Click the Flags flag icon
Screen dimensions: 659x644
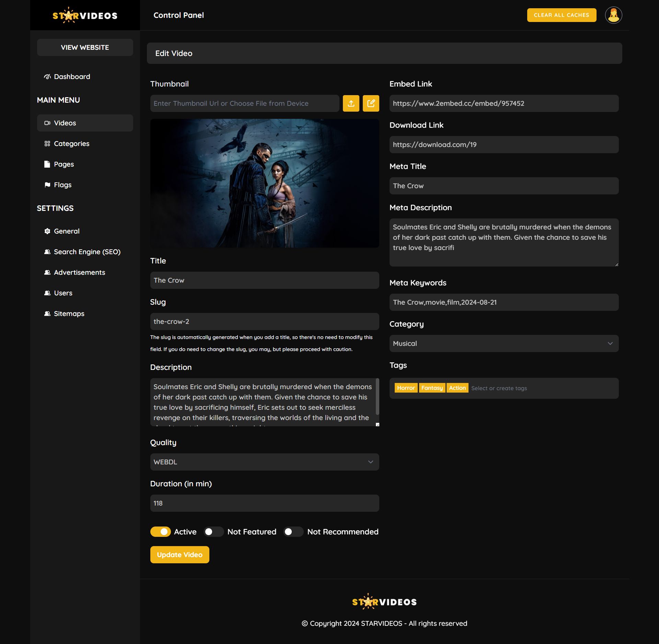point(47,185)
